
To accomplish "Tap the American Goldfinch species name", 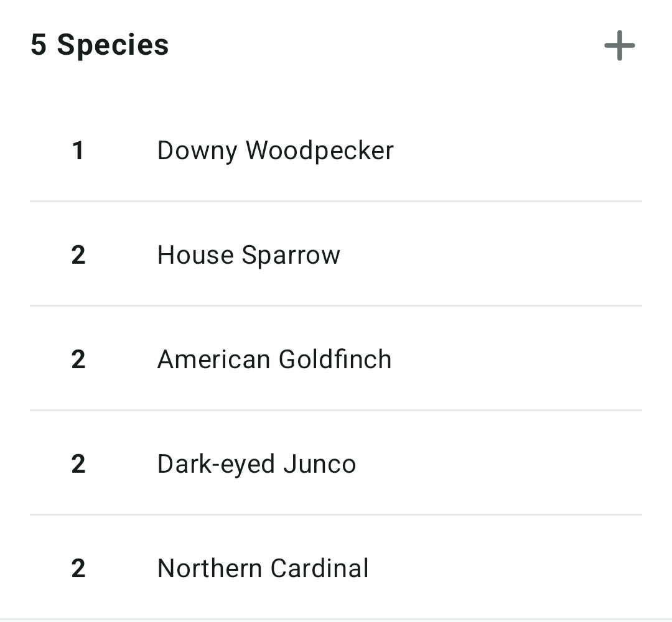I will click(274, 360).
